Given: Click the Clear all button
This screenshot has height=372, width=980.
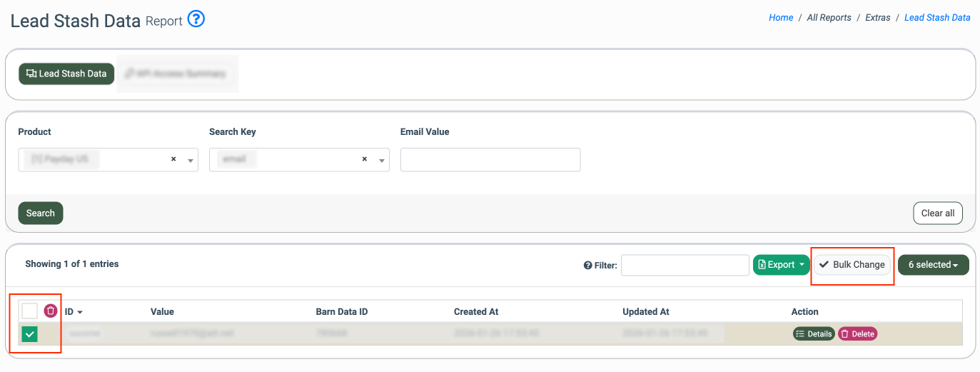Looking at the screenshot, I should (937, 213).
